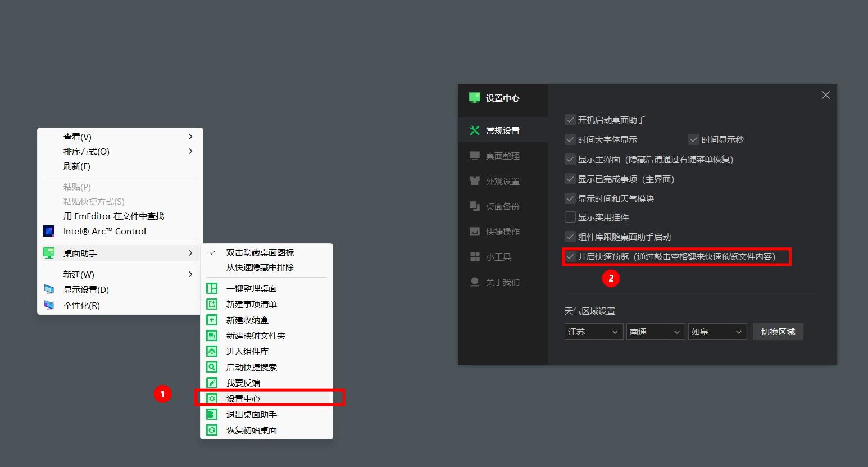Image resolution: width=868 pixels, height=467 pixels.
Task: Enable 显示实用挂件 checkbox
Action: coord(570,217)
